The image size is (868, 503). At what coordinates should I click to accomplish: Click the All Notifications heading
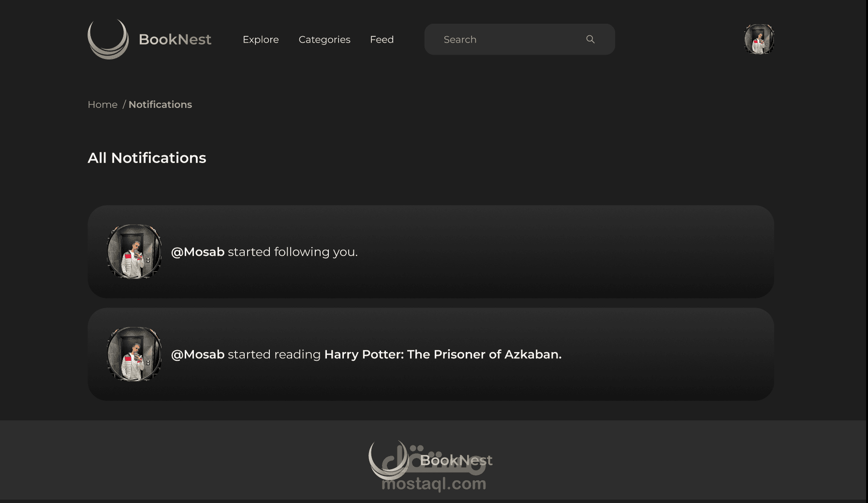(147, 158)
